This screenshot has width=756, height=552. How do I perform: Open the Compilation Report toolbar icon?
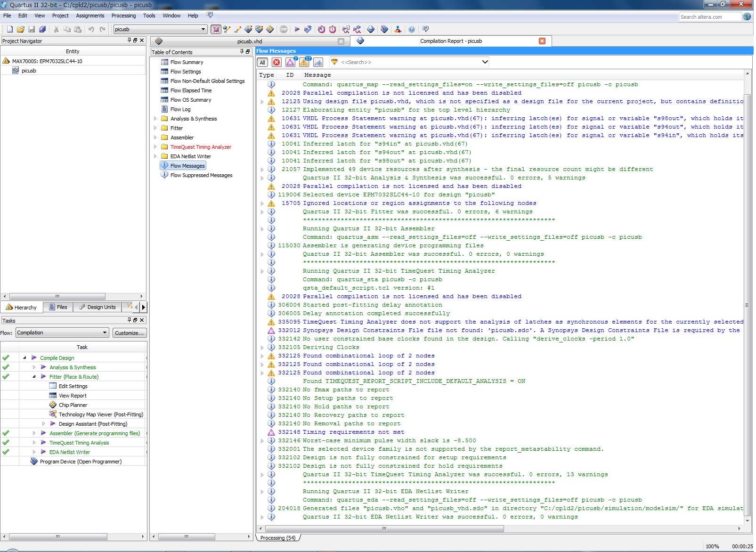[371, 29]
